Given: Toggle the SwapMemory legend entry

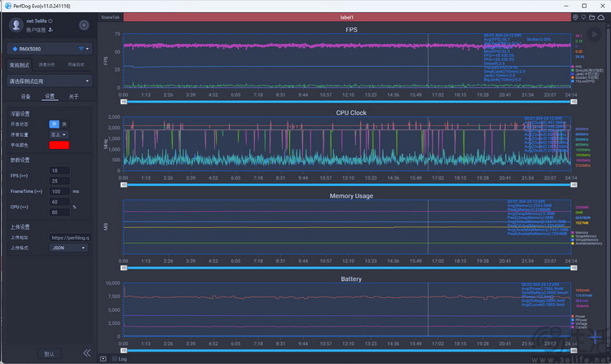Looking at the screenshot, I should (584, 236).
